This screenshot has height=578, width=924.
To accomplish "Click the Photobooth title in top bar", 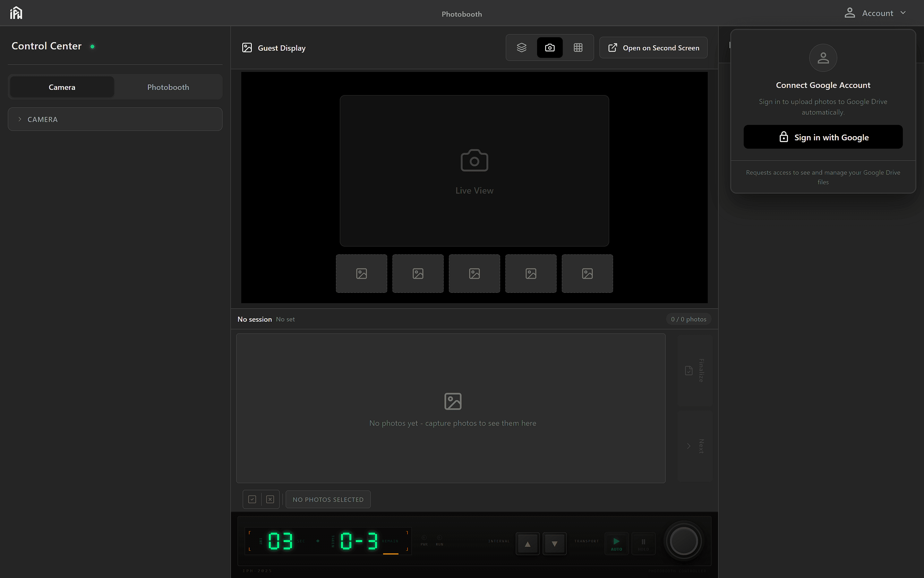I will tap(462, 14).
